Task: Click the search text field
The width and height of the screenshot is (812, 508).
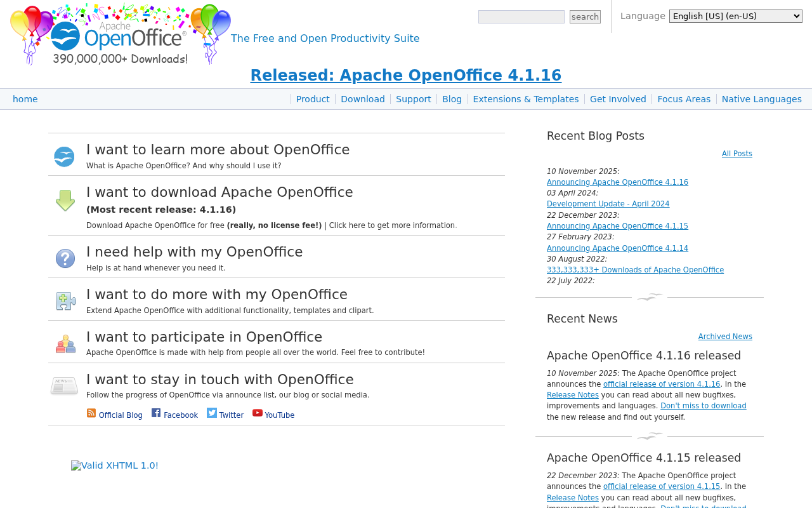Action: 521,17
